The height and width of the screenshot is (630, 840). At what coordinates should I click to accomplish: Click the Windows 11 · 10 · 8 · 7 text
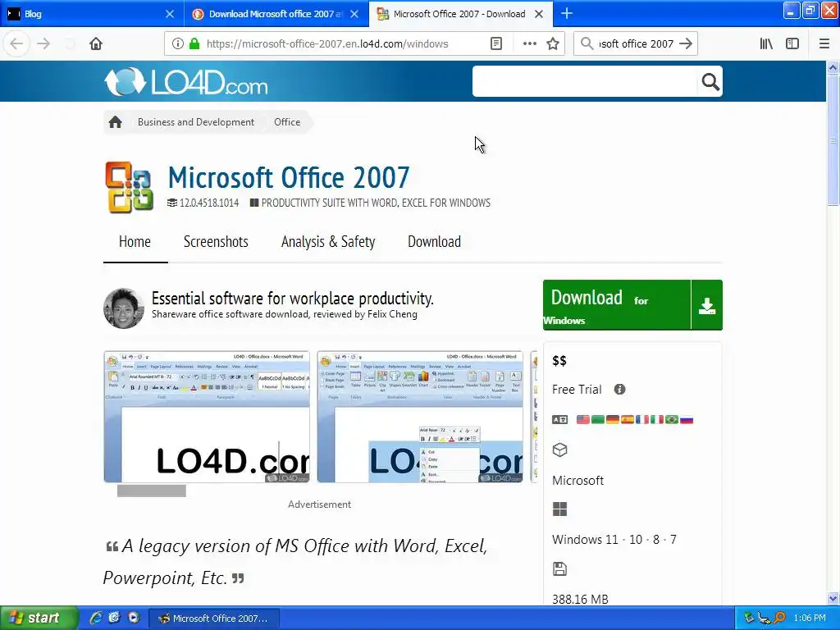coord(614,540)
